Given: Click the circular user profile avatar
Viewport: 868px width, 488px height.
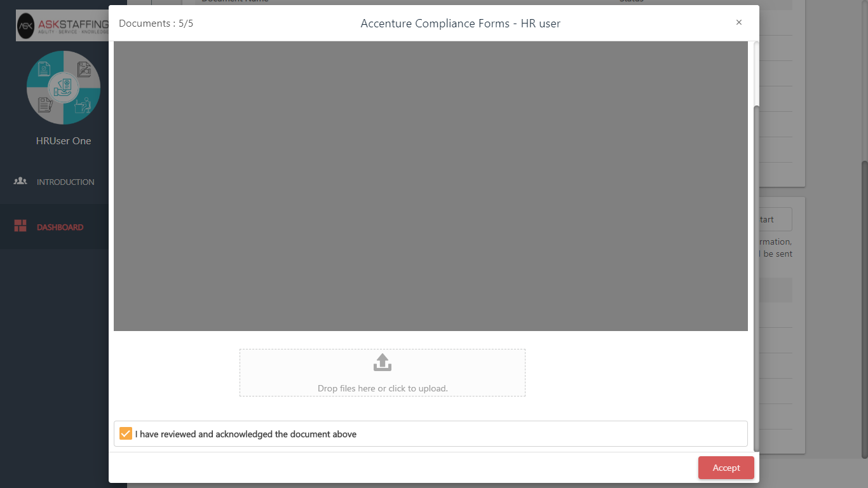Looking at the screenshot, I should (64, 88).
